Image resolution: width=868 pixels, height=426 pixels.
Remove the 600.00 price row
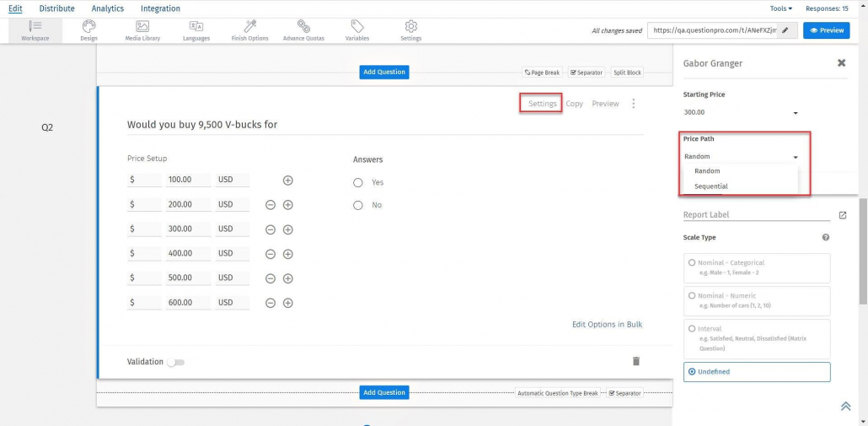(271, 303)
